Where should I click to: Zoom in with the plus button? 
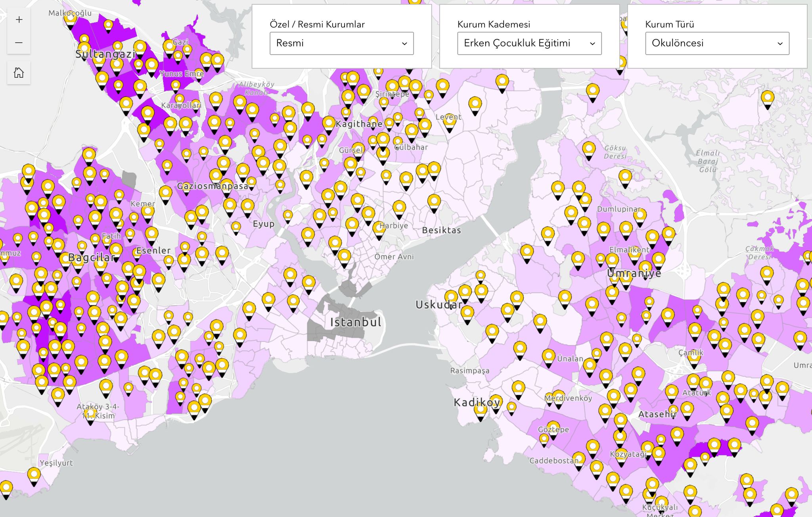point(19,20)
